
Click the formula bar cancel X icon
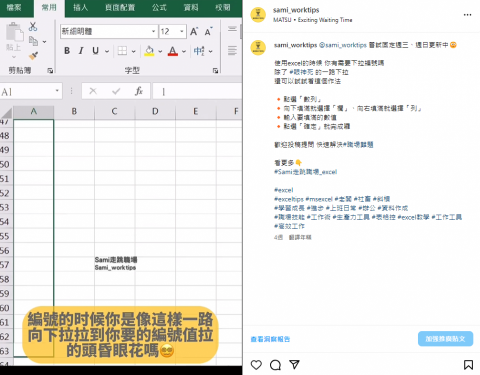[93, 91]
